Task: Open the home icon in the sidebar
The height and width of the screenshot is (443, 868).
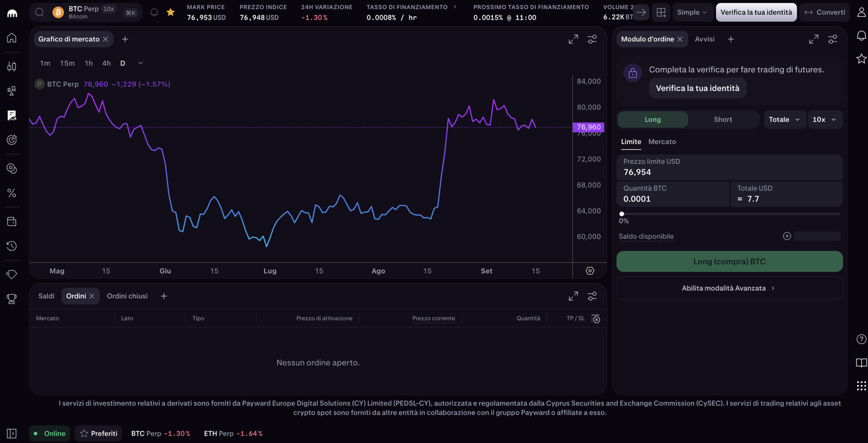Action: (11, 38)
